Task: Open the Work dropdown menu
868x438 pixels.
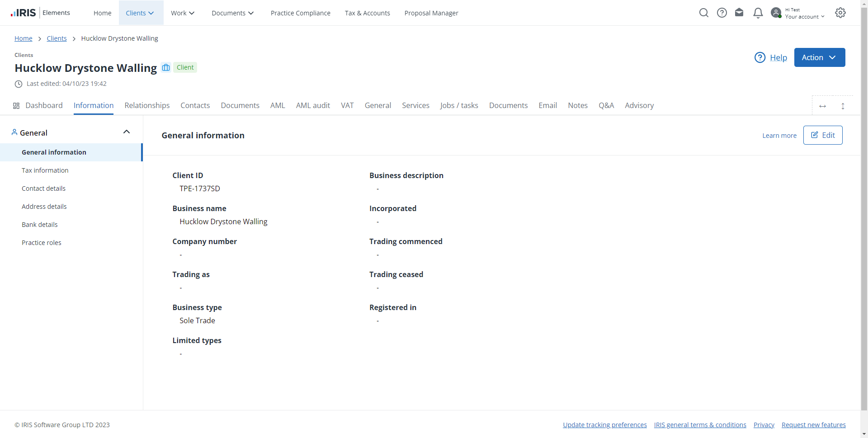Action: [183, 13]
